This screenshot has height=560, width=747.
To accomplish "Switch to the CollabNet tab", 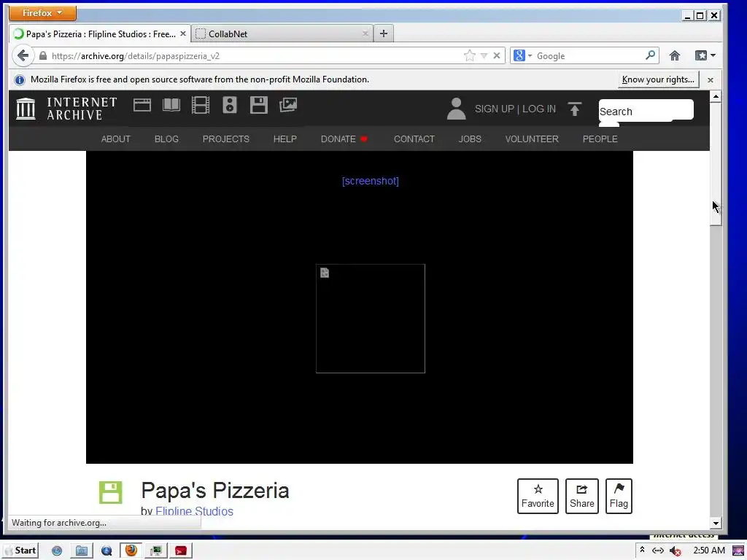I will [282, 34].
